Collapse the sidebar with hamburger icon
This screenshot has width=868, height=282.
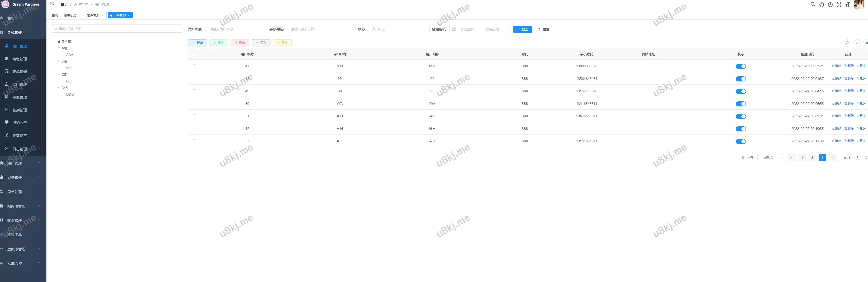[52, 4]
